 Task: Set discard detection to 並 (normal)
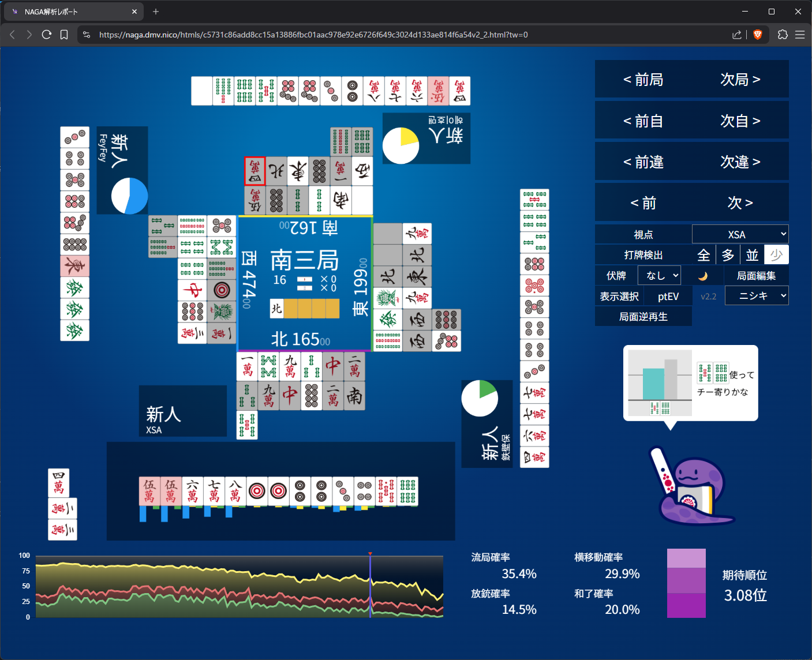[x=752, y=255]
